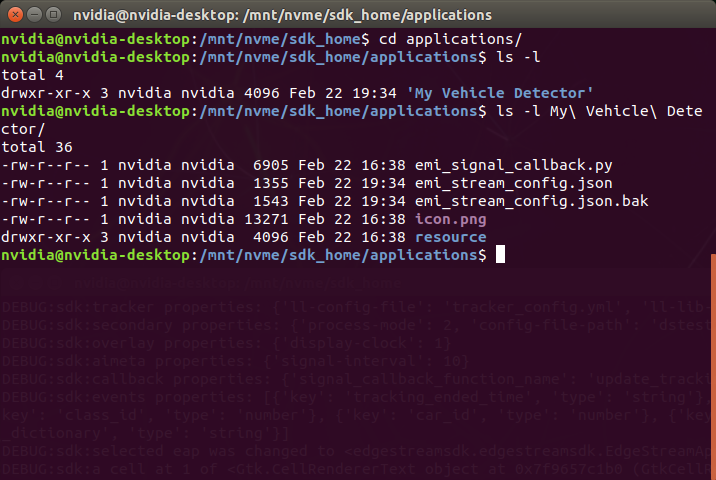The height and width of the screenshot is (480, 716).
Task: Click the file size 1543 value
Action: 271,201
